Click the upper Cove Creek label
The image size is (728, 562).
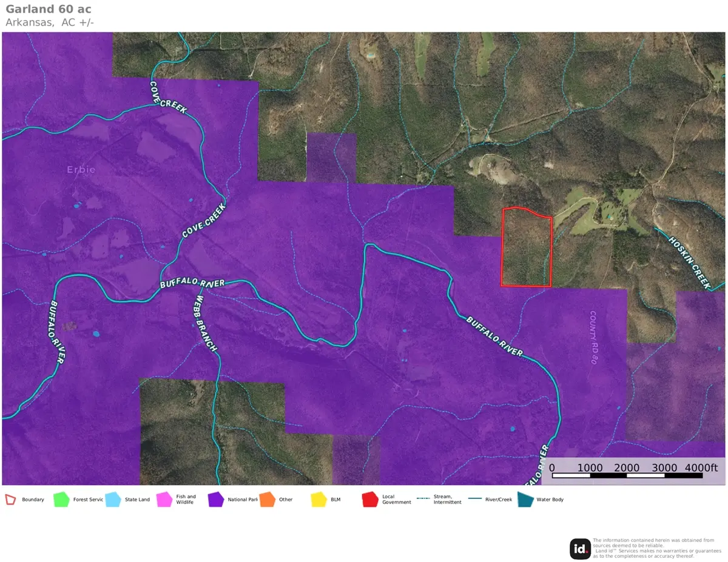(169, 97)
